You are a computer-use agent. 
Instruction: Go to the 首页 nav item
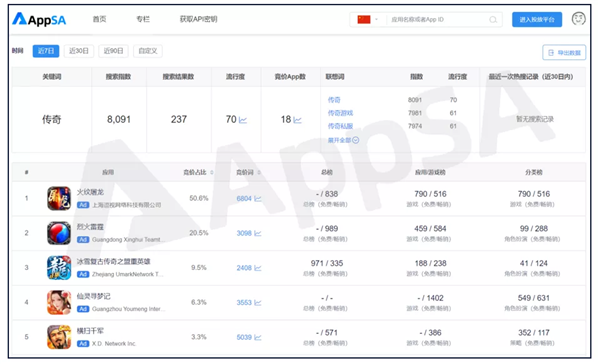tap(99, 19)
